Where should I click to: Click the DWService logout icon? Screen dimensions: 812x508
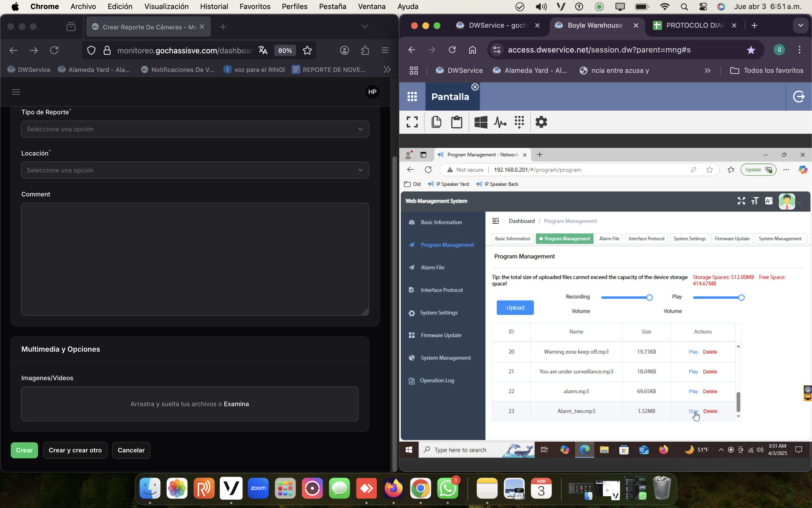[x=799, y=97]
